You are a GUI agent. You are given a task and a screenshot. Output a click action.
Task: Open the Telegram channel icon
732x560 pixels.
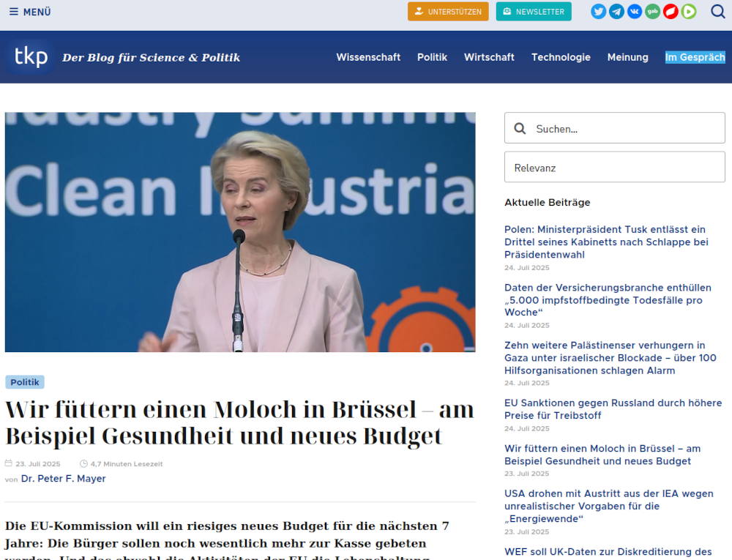(617, 12)
